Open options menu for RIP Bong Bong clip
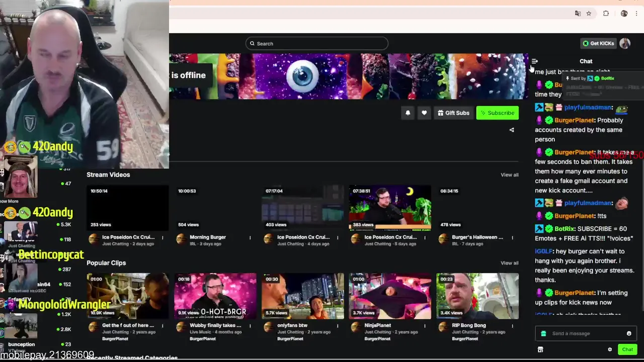This screenshot has width=644, height=362. 512,326
